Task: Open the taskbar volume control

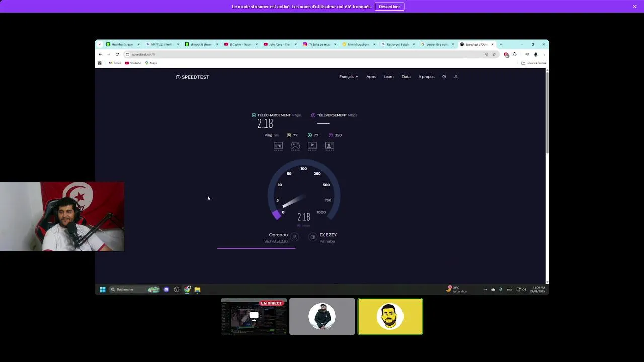Action: tap(524, 289)
